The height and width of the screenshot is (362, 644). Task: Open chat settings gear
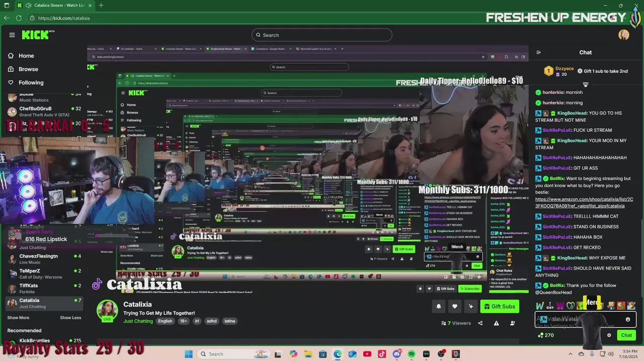[609, 335]
